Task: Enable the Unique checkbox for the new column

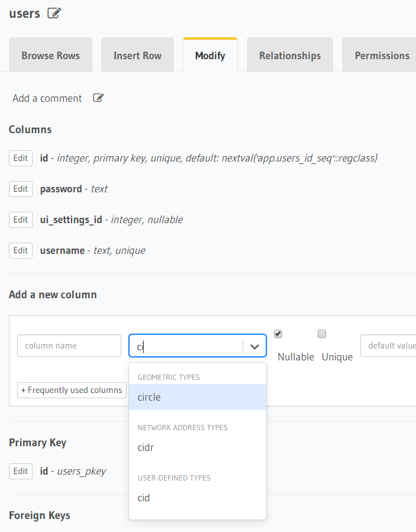Action: click(322, 334)
